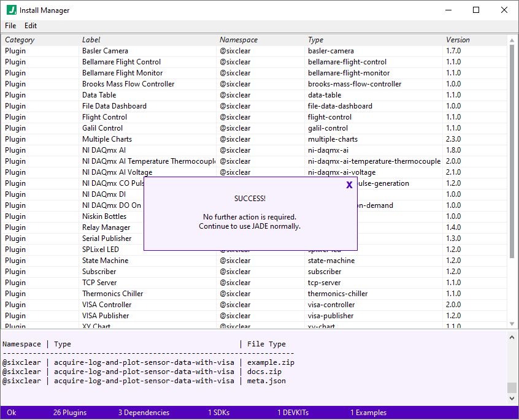Click the ni-daqmx-ai type cell
This screenshot has height=420, width=519.
click(328, 150)
